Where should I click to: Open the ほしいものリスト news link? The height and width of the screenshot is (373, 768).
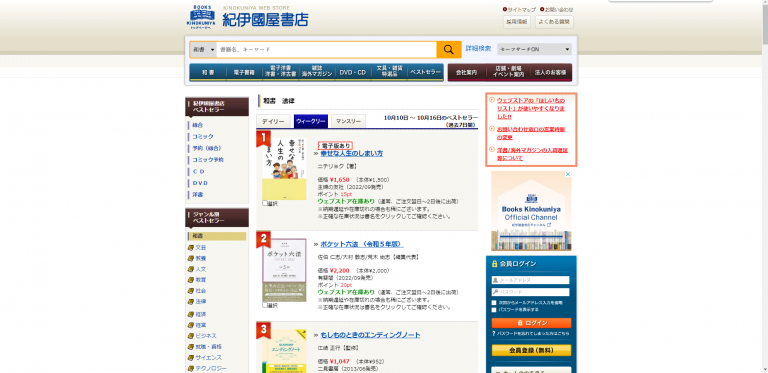point(531,108)
